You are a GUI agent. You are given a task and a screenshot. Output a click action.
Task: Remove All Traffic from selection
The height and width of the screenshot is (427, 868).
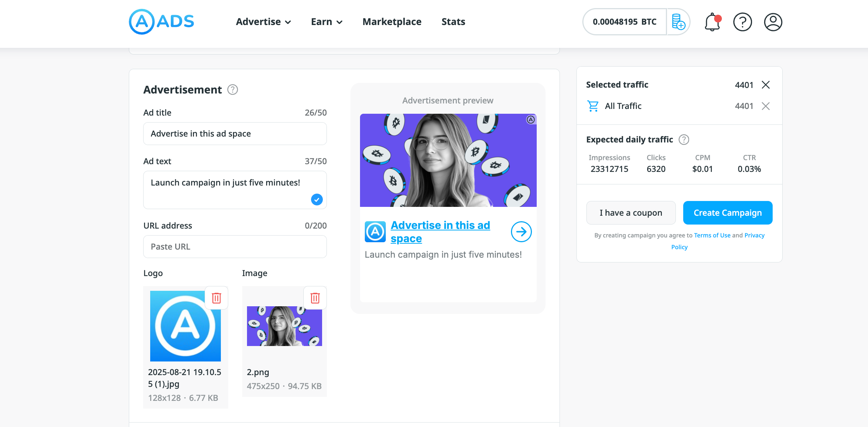(x=766, y=106)
